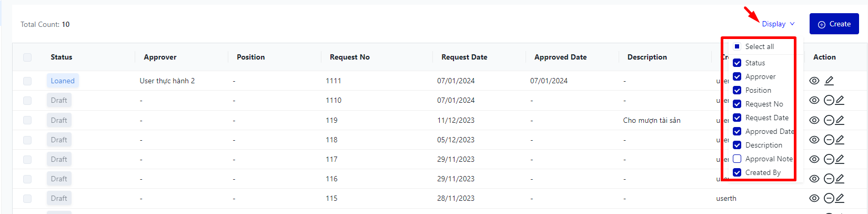
Task: Click the Request Date column header
Action: pyautogui.click(x=464, y=57)
